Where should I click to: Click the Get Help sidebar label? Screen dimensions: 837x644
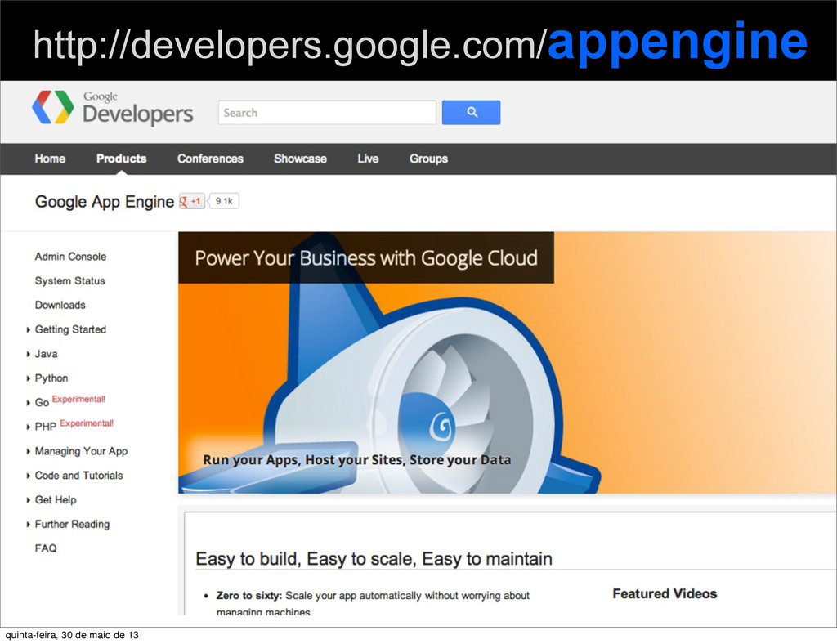point(56,500)
